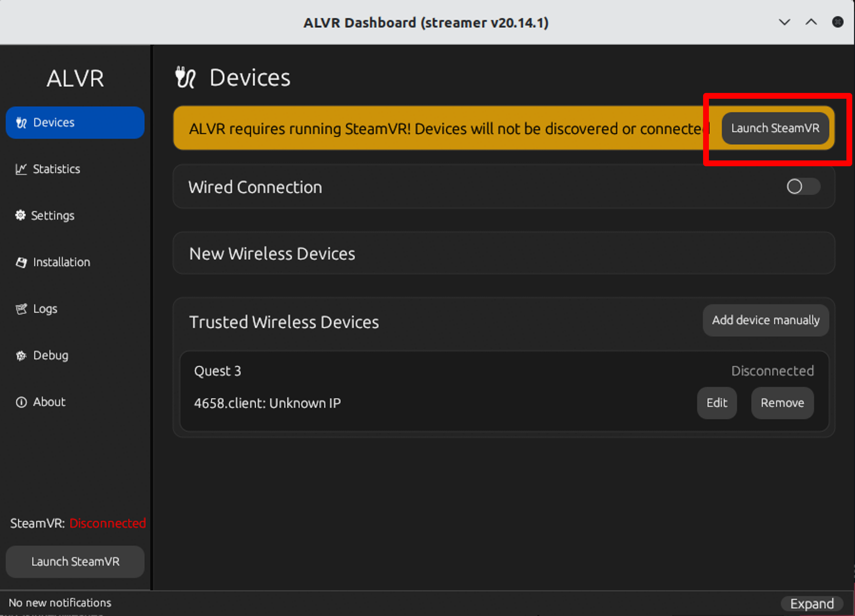The height and width of the screenshot is (616, 855).
Task: Click the large plug icon beside Devices heading
Action: pos(185,78)
